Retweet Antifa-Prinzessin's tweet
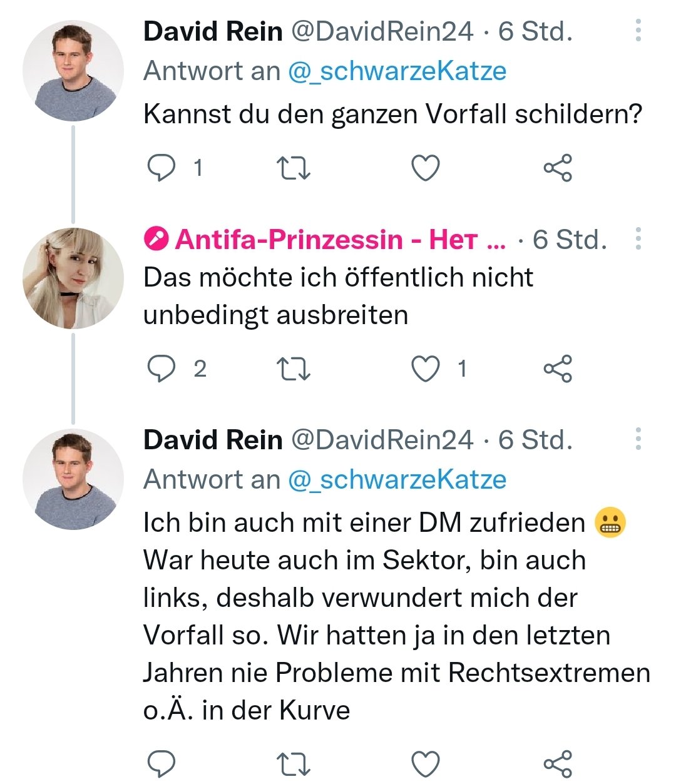Viewport: 676px width, 784px height. pos(293,369)
